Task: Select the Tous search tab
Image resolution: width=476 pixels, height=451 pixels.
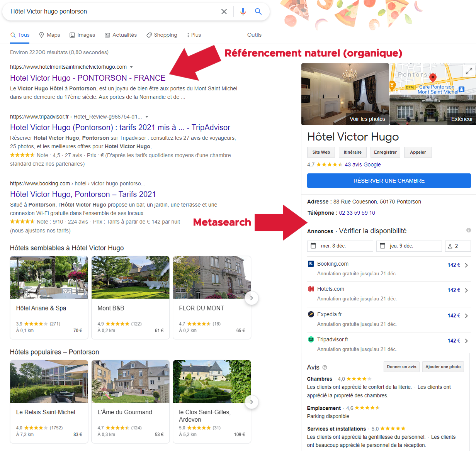Action: (x=20, y=35)
